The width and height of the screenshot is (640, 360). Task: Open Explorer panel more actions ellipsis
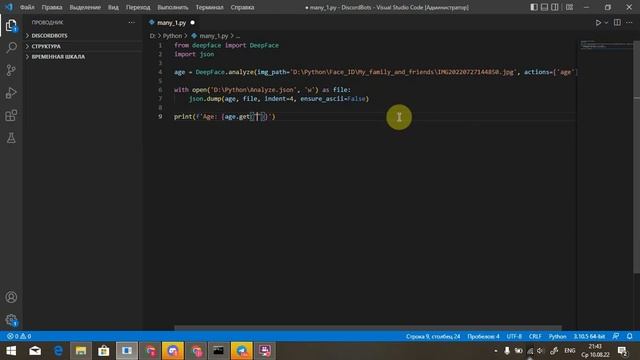point(131,22)
